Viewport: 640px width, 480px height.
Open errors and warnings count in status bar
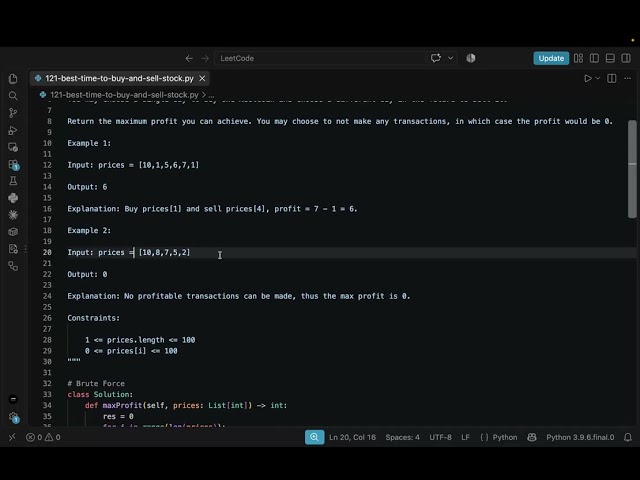point(43,437)
